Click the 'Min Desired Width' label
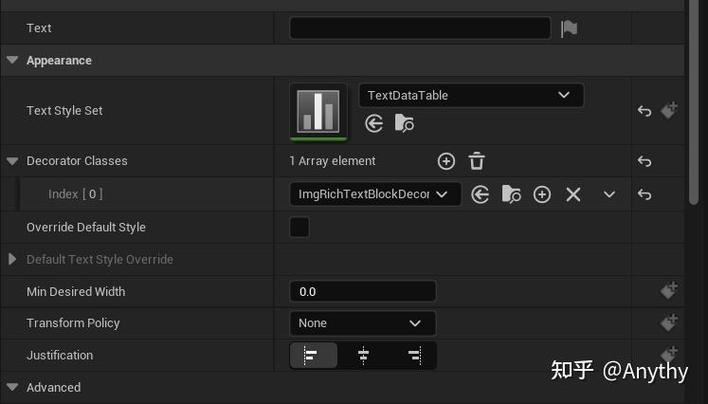The image size is (708, 404). click(76, 292)
